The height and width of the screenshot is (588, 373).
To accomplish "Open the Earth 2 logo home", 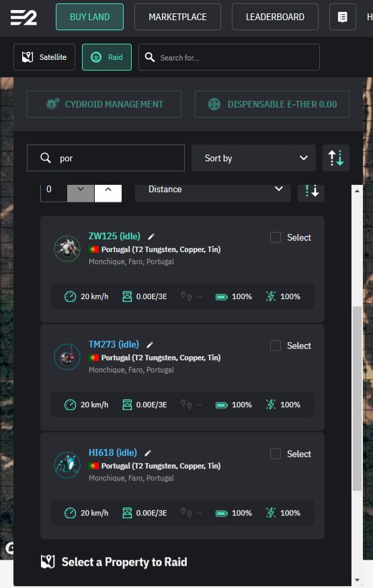I will coord(24,17).
